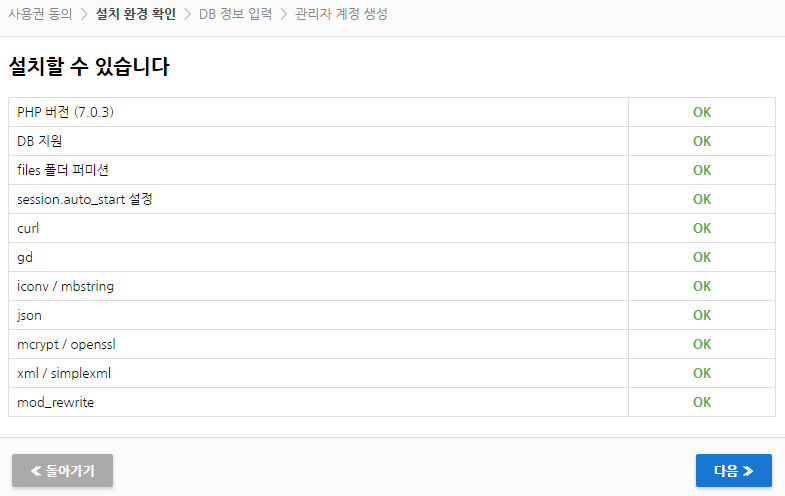Click the iconv / mbstring row label

[66, 286]
